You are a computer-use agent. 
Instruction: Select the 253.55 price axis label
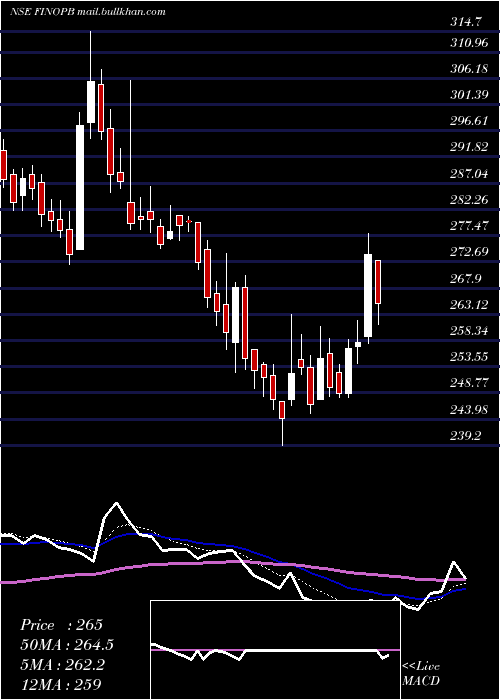click(x=470, y=357)
